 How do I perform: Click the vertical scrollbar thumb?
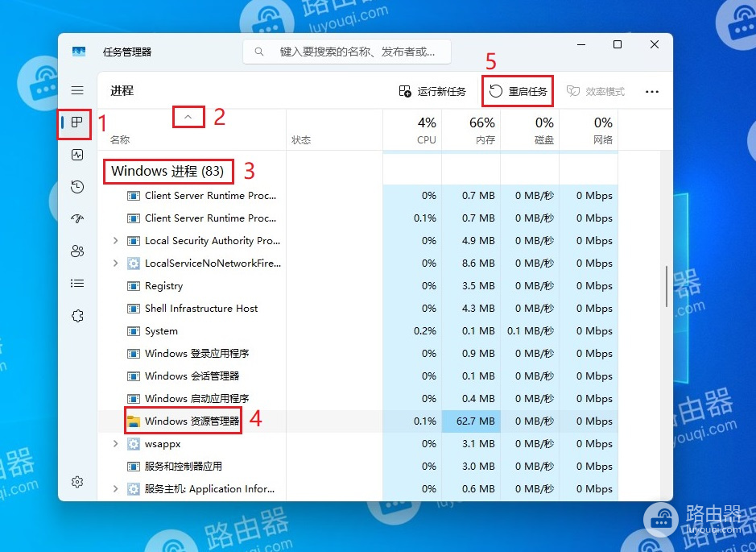click(x=667, y=286)
